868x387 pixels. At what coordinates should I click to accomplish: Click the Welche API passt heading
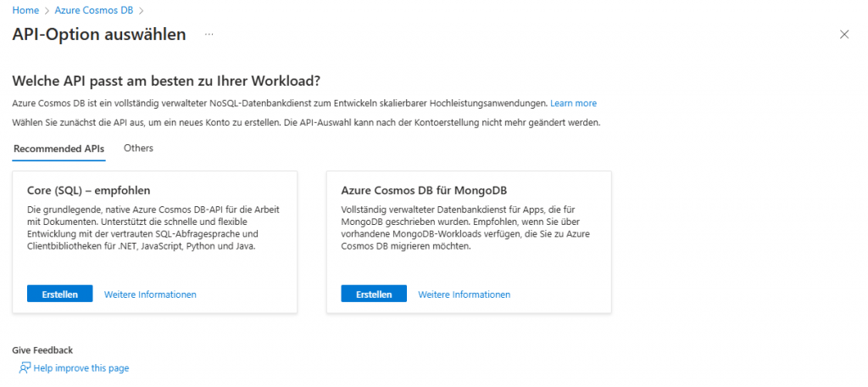click(166, 81)
